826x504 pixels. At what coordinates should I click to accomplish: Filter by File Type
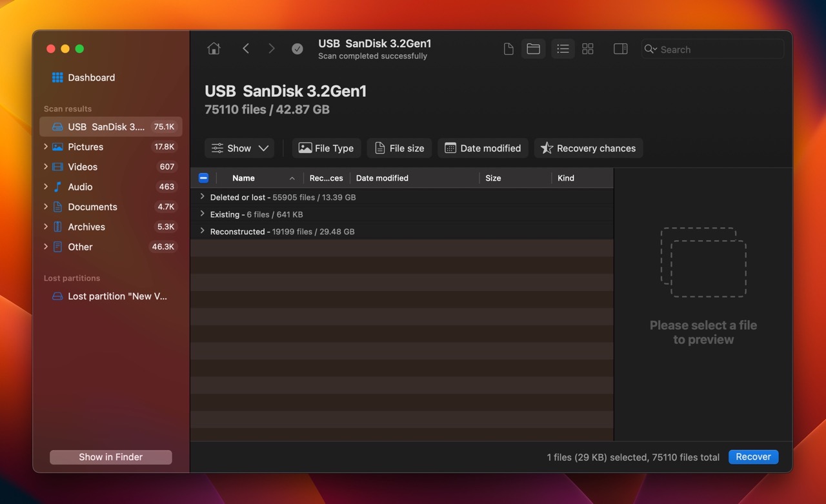(326, 148)
